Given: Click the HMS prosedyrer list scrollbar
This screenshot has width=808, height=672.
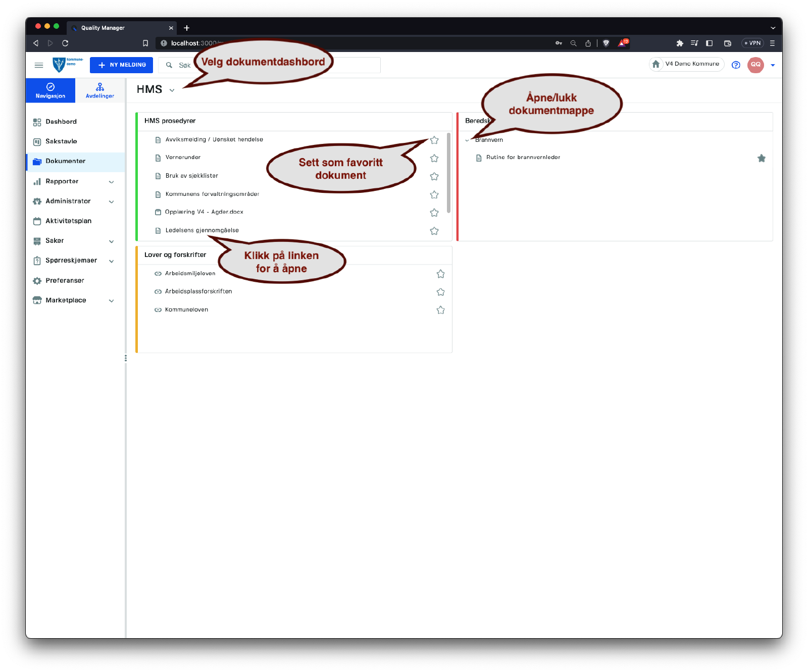Looking at the screenshot, I should pyautogui.click(x=448, y=172).
